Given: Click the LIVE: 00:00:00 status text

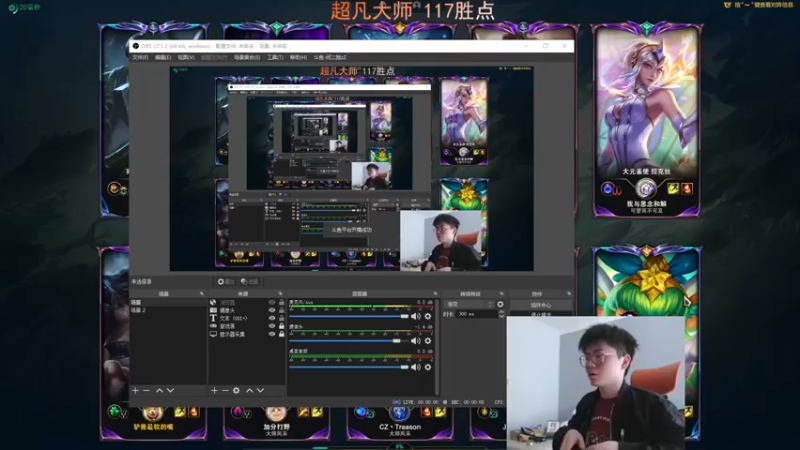Looking at the screenshot, I should (420, 402).
